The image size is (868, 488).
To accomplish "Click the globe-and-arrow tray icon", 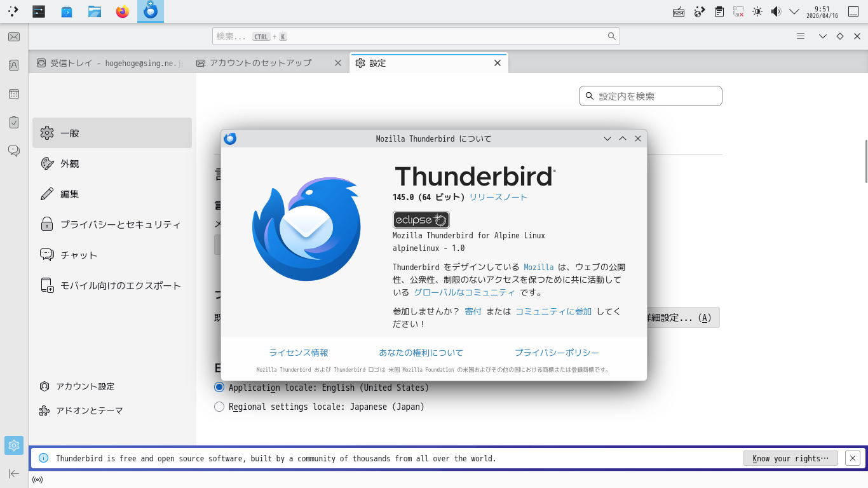I will [x=700, y=11].
